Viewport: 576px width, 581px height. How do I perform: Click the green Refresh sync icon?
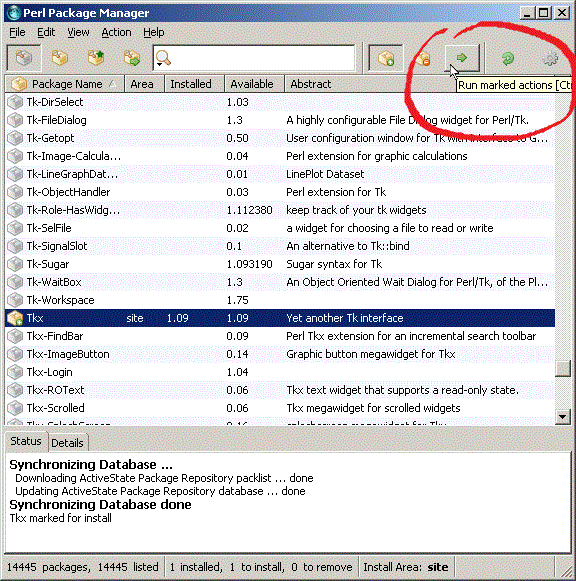[507, 58]
